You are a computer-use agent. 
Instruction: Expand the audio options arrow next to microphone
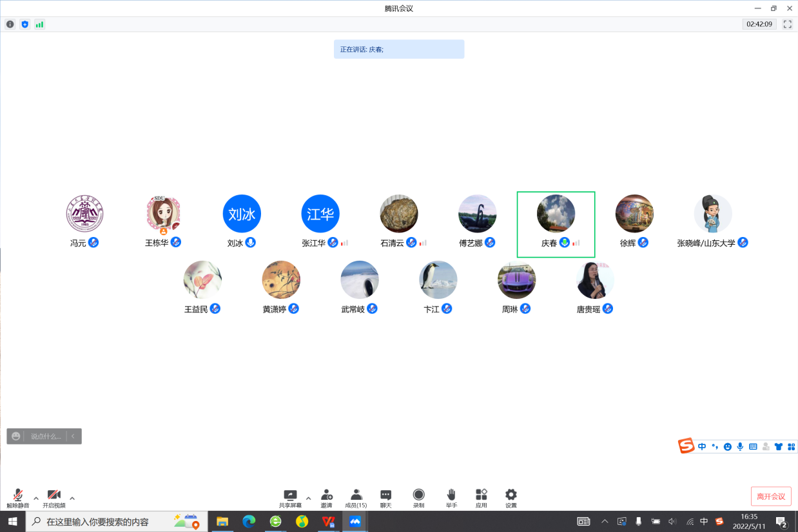point(36,498)
